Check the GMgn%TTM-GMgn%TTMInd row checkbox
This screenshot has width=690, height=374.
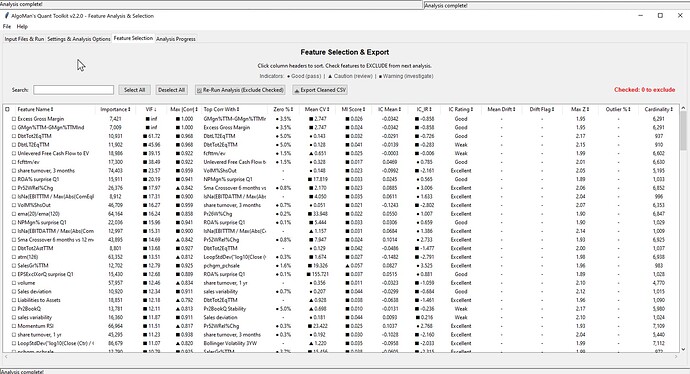[14, 128]
